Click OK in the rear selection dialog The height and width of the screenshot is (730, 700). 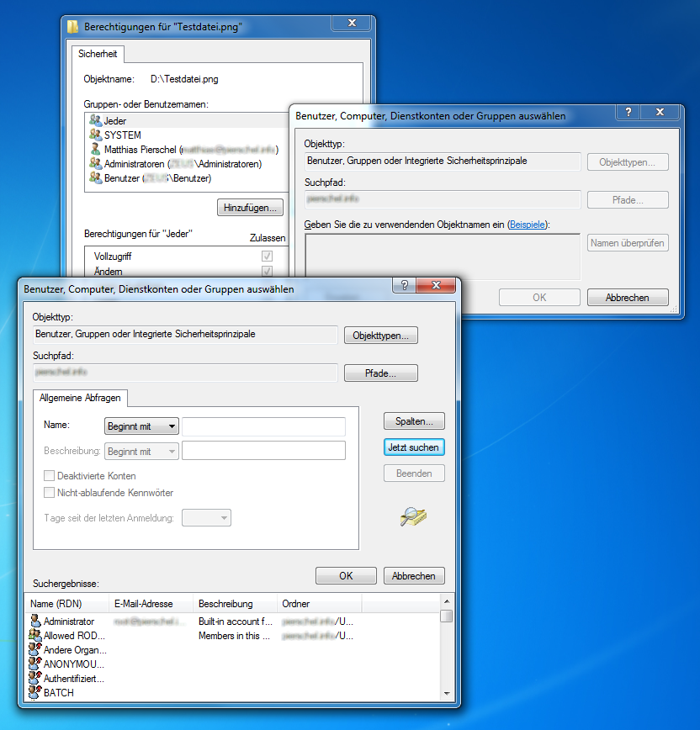click(x=539, y=297)
